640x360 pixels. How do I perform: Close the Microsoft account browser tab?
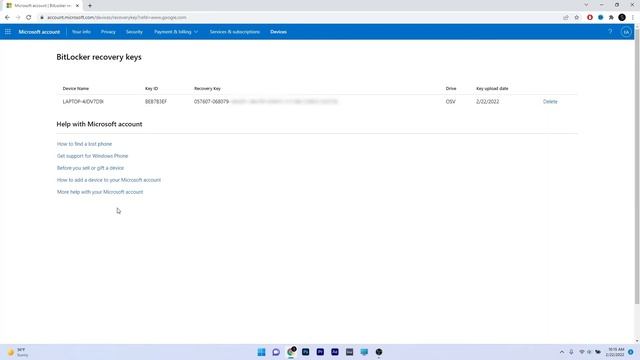(77, 6)
